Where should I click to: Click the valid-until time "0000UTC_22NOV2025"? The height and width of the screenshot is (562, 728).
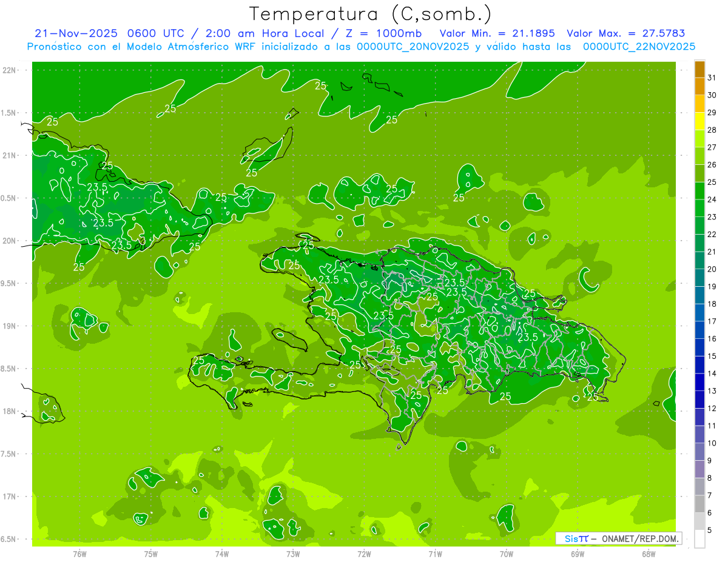tap(638, 47)
